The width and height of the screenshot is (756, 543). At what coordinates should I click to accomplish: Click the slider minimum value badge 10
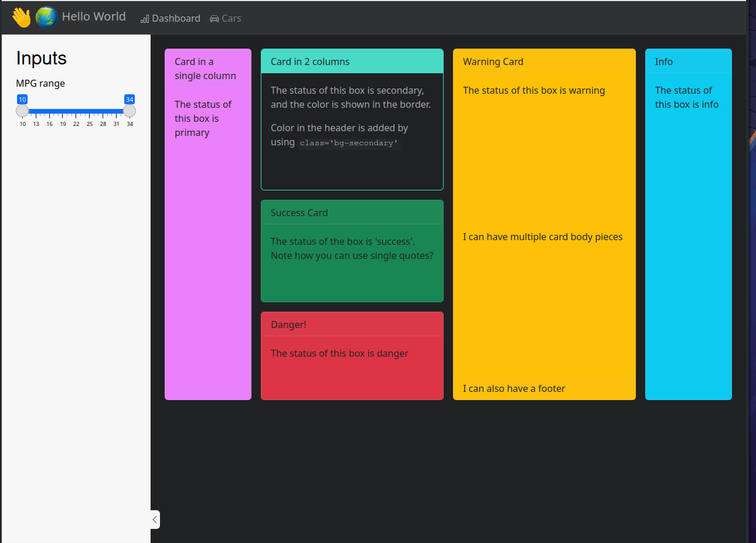tap(22, 100)
